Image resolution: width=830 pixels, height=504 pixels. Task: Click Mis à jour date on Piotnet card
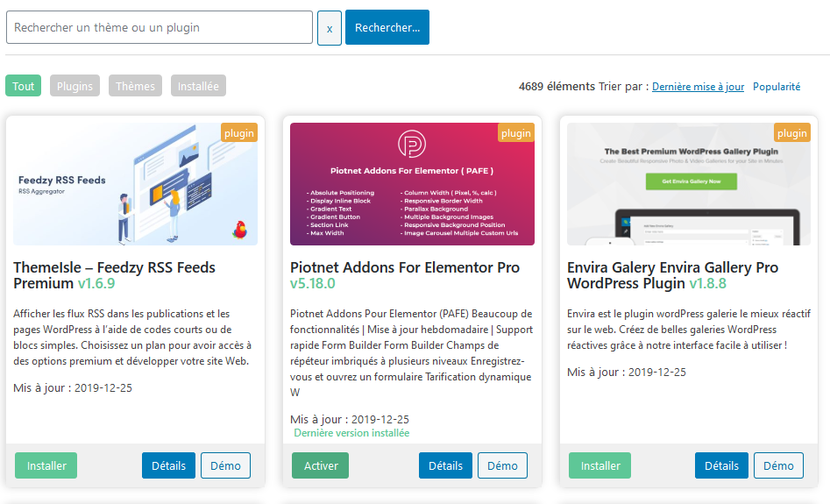pos(350,420)
